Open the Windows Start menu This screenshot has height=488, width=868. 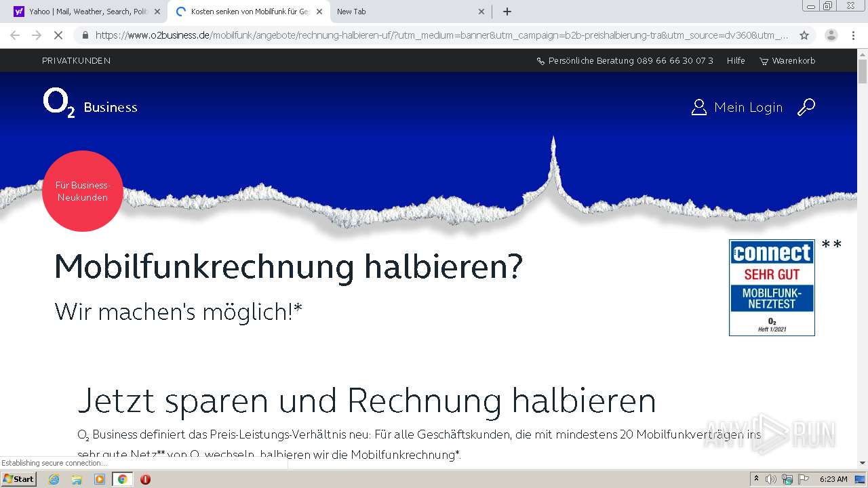(18, 479)
